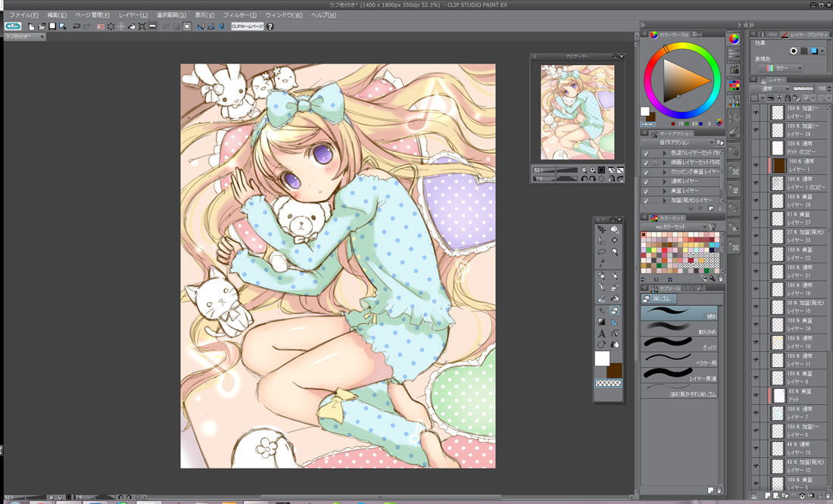This screenshot has height=504, width=833.
Task: Click the layer opacity slider
Action: (803, 89)
